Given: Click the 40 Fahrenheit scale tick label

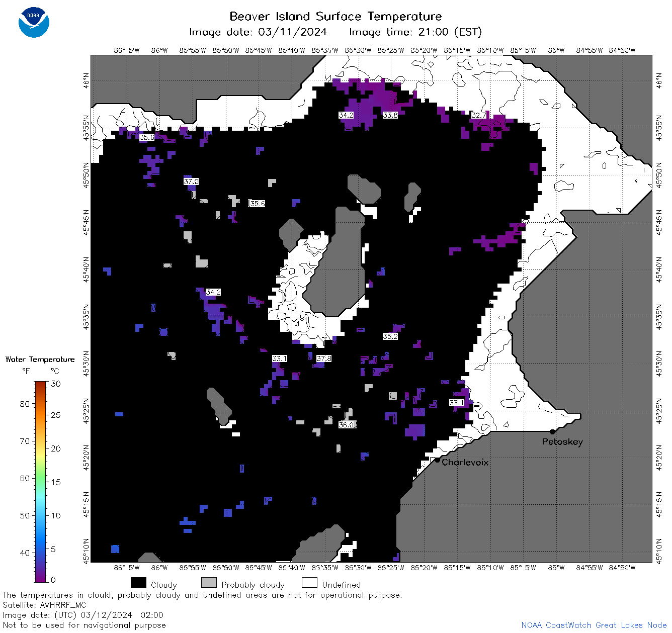Looking at the screenshot, I should [25, 553].
